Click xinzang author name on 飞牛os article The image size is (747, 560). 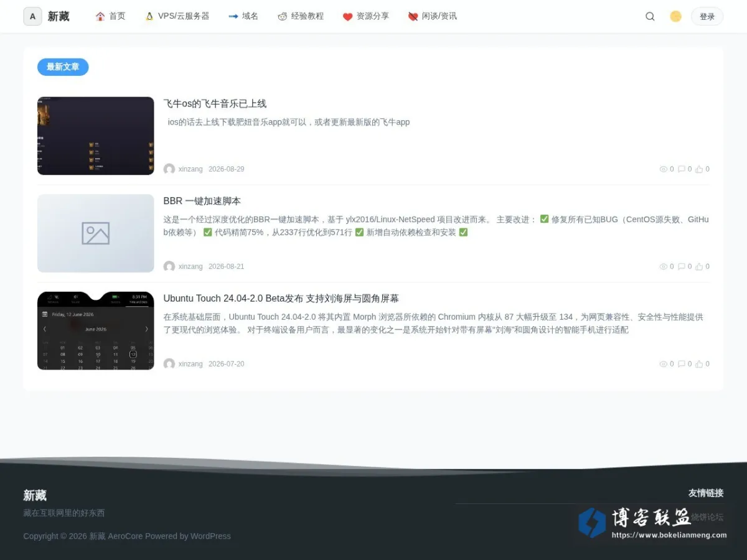[190, 169]
